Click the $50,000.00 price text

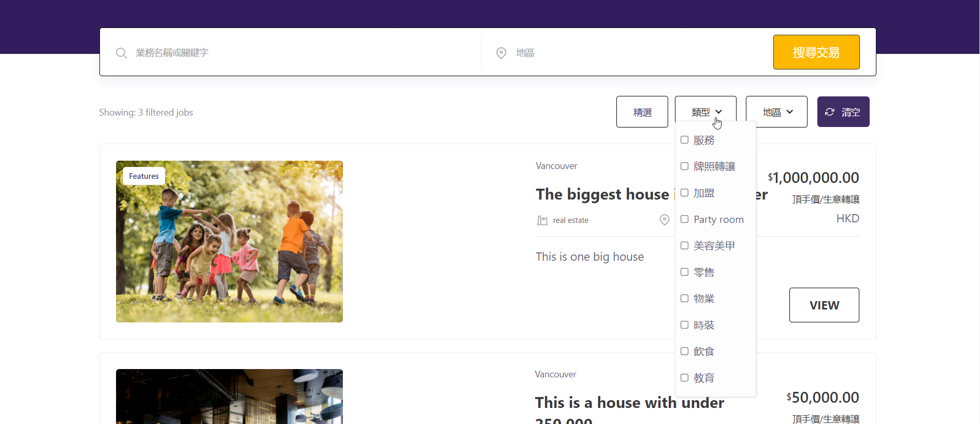click(x=823, y=398)
